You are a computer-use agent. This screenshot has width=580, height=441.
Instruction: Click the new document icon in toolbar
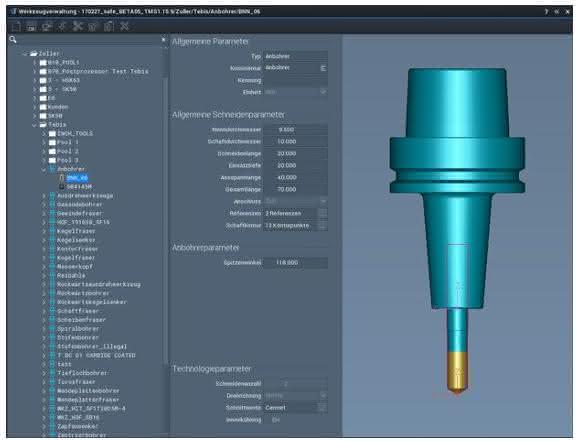pyautogui.click(x=17, y=26)
